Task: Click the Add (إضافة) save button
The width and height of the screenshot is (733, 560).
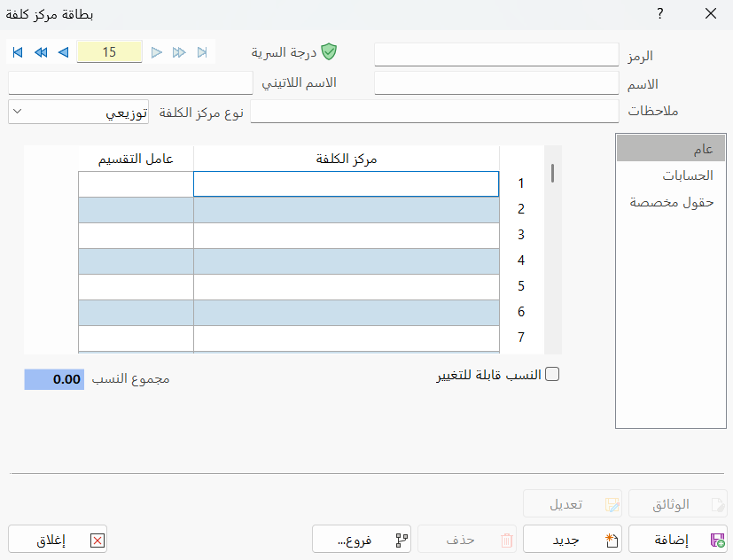Action: tap(678, 539)
